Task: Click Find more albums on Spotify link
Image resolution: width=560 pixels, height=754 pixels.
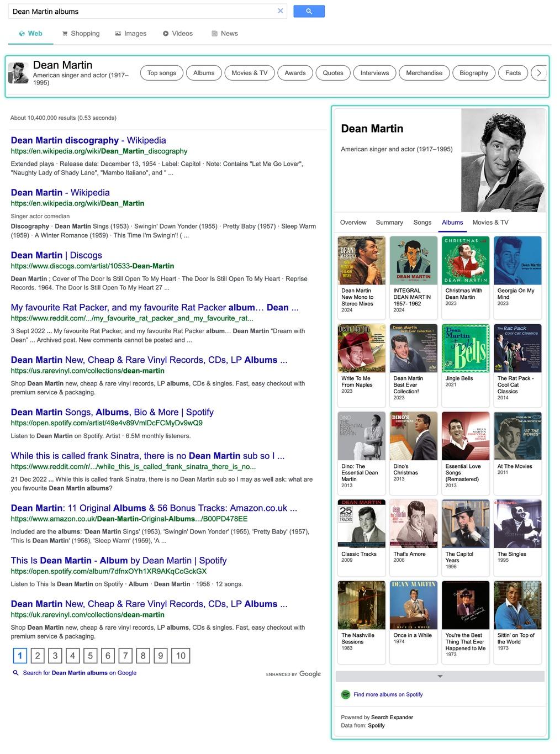Action: [x=388, y=694]
